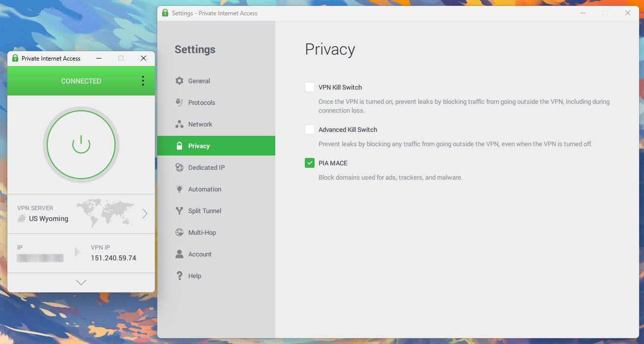
Task: Click the PIA lock icon in client title bar
Action: click(15, 58)
